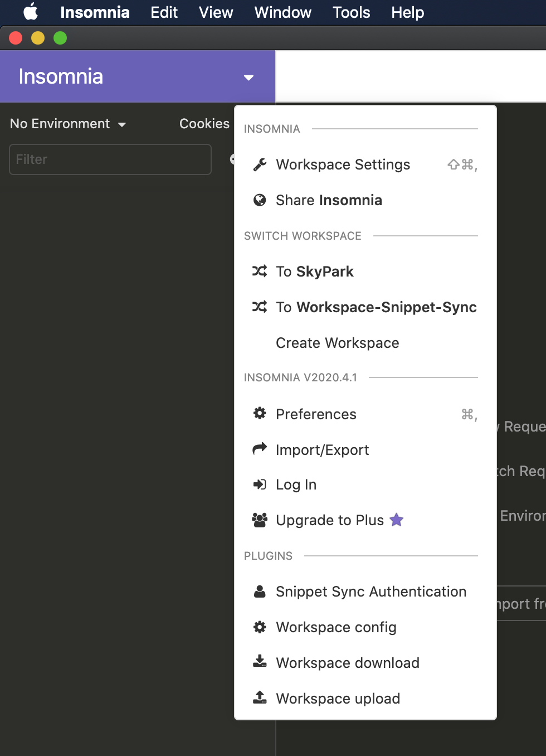Click the user icon for Snippet Sync Authentication
This screenshot has height=756, width=546.
tap(260, 592)
